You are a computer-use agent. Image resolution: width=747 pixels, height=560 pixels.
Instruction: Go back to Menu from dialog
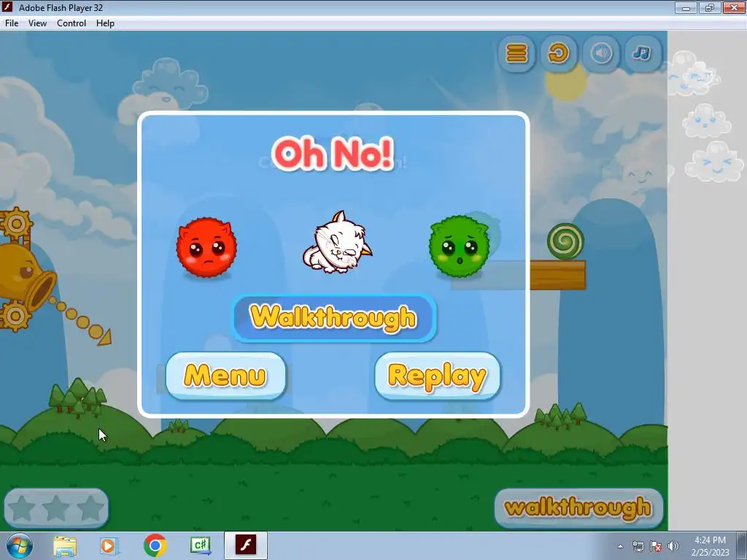(225, 376)
